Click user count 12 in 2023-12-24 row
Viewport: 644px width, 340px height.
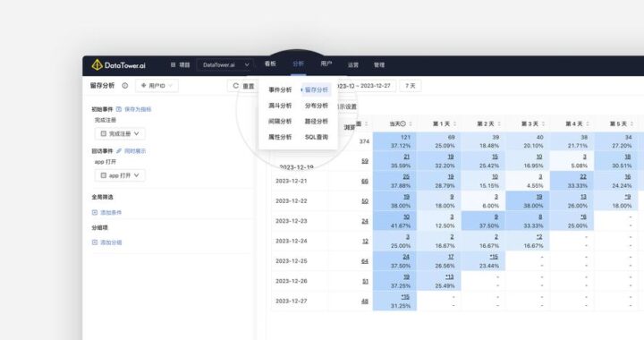click(x=365, y=242)
